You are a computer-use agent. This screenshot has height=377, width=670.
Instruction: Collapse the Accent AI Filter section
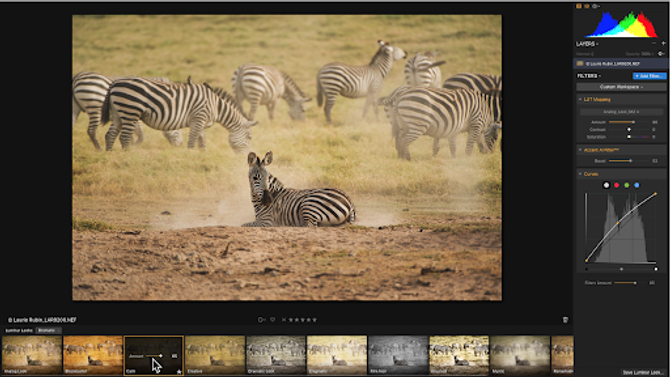(580, 150)
